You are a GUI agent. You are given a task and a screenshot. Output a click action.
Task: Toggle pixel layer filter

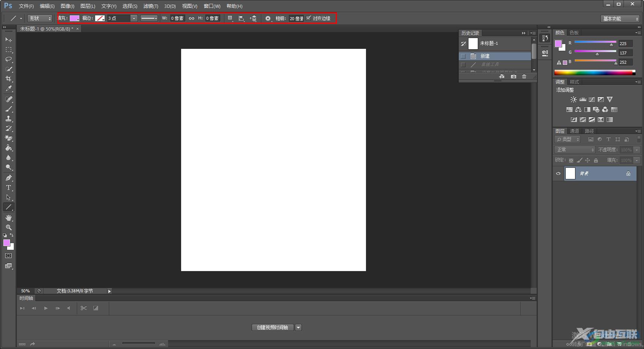[591, 139]
